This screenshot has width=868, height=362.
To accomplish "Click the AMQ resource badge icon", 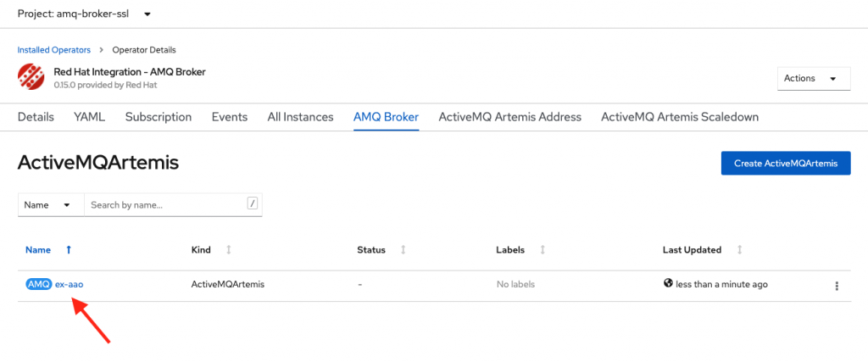I will (38, 285).
